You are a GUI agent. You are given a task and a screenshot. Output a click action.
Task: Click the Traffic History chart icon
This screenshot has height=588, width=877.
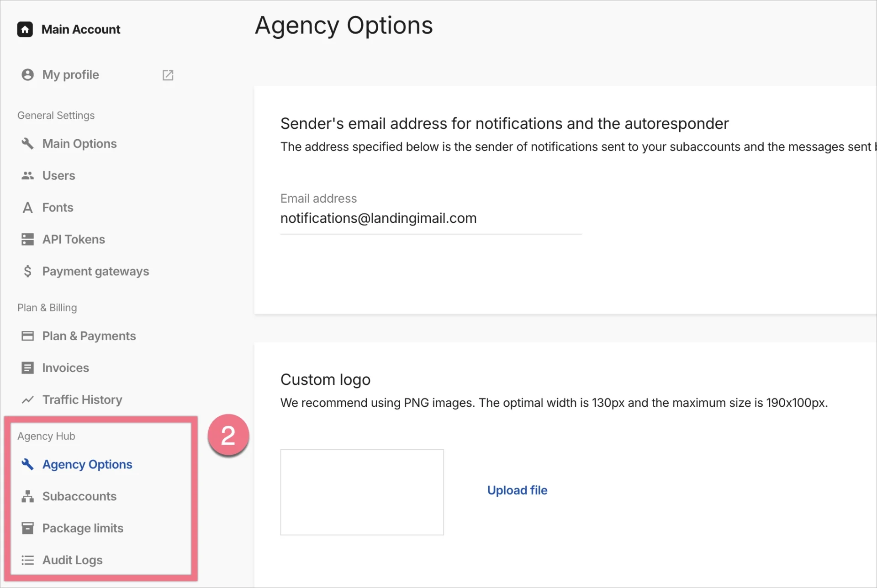[27, 400]
